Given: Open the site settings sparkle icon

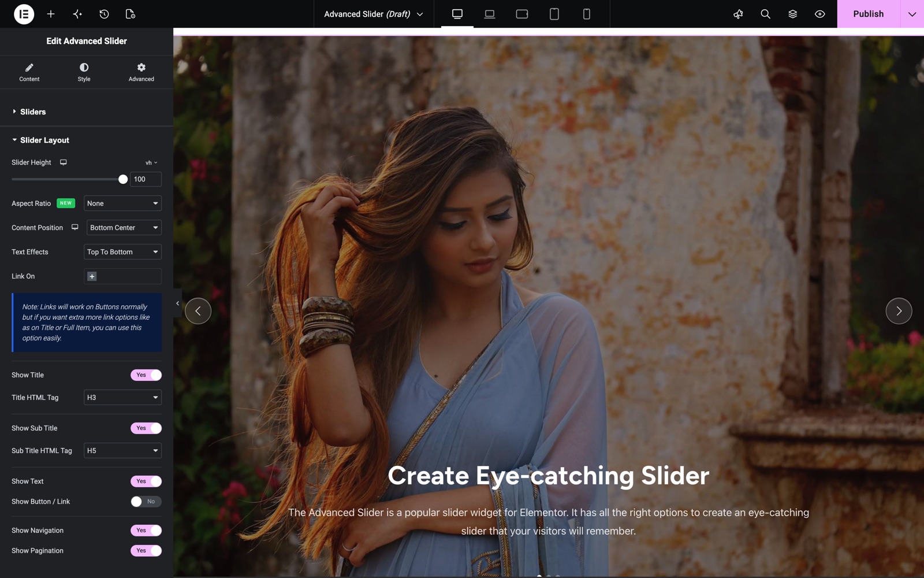Looking at the screenshot, I should [77, 14].
